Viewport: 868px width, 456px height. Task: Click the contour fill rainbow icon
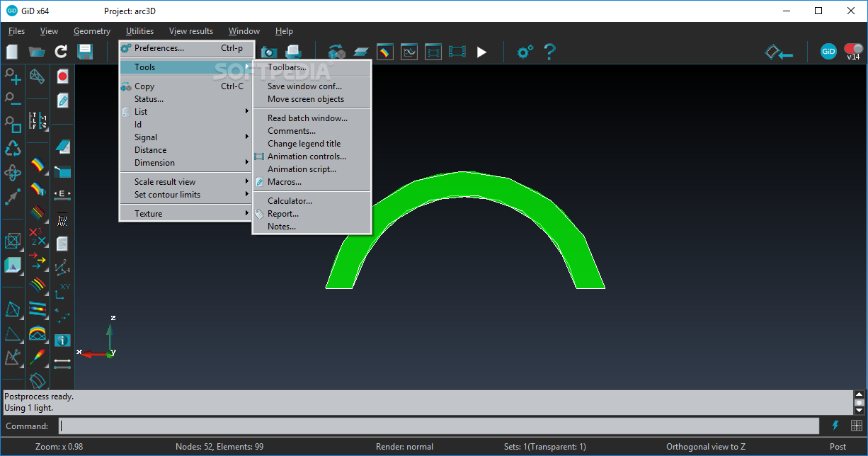(x=38, y=167)
